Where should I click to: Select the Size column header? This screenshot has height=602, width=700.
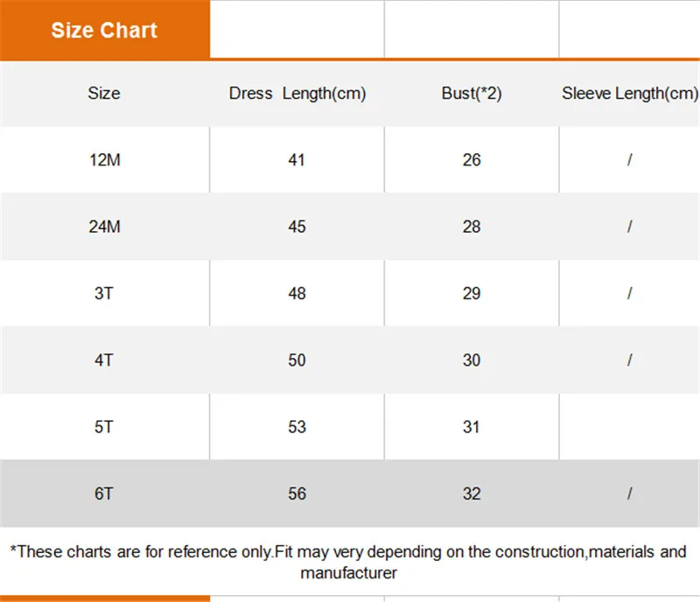point(104,94)
